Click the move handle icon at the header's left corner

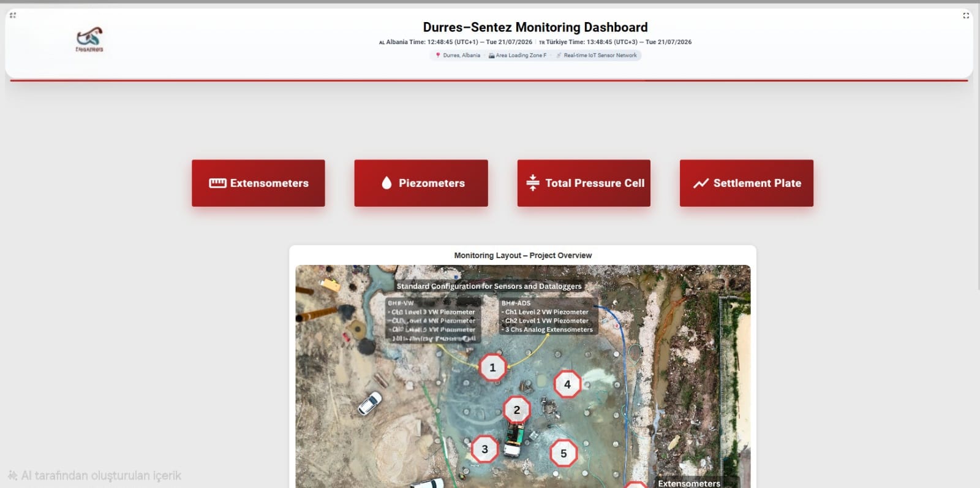13,15
